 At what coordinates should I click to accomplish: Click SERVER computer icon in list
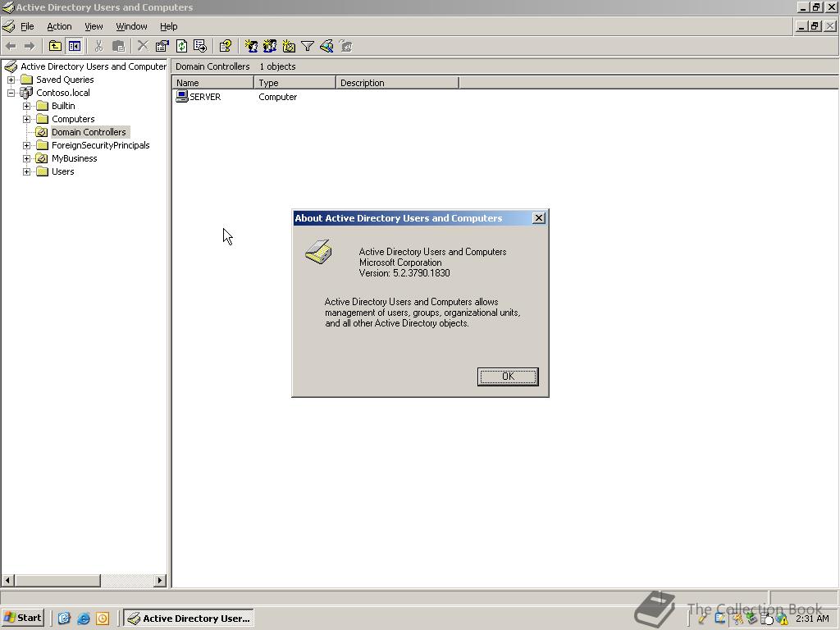click(x=181, y=97)
